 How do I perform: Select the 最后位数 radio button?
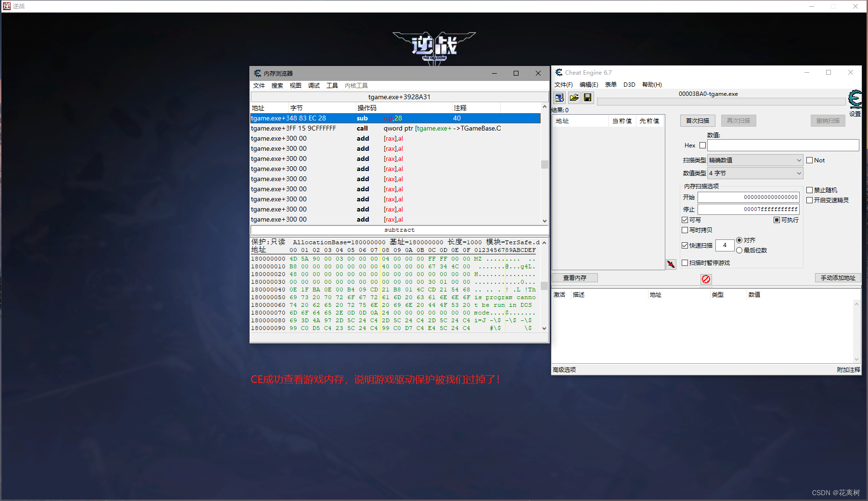coord(739,250)
